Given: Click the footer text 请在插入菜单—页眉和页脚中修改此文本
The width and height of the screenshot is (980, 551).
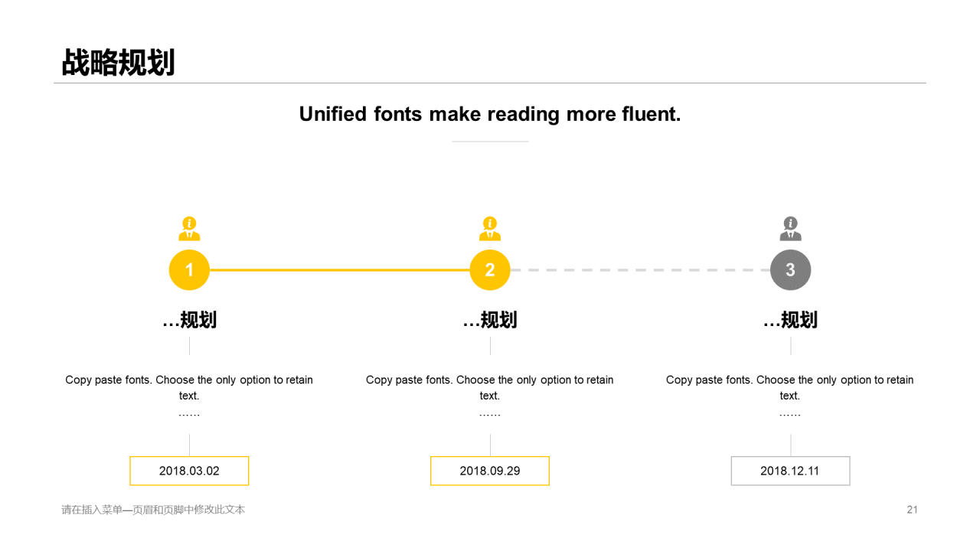Looking at the screenshot, I should click(153, 510).
